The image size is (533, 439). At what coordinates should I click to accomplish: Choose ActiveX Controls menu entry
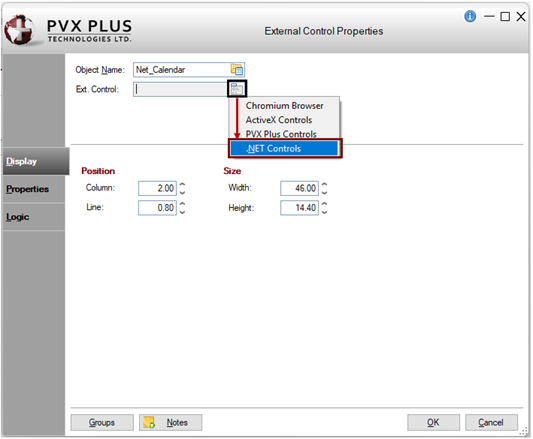tap(279, 120)
